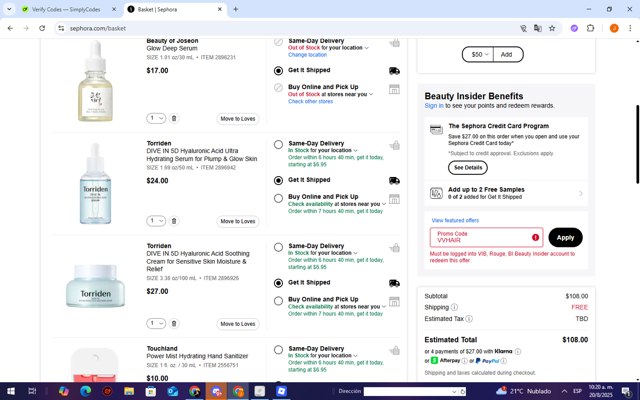Open Afterpay info icon
The height and width of the screenshot is (400, 640).
(464, 361)
